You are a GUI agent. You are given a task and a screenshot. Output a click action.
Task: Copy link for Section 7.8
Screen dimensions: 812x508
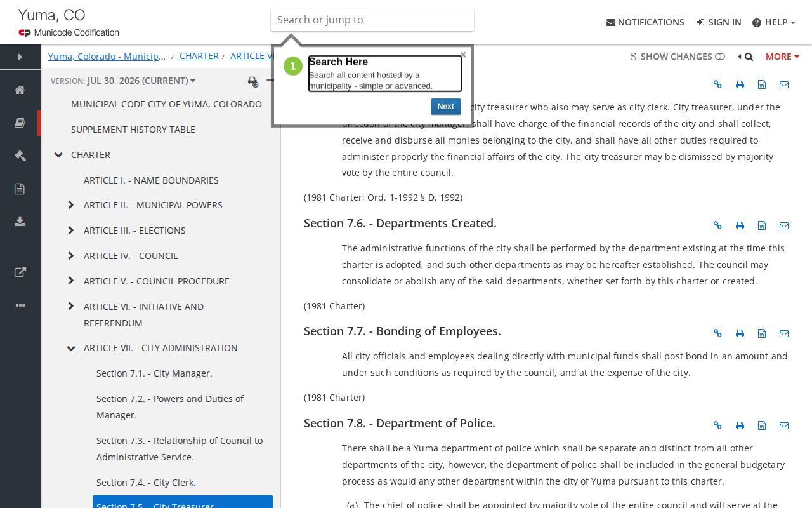717,425
